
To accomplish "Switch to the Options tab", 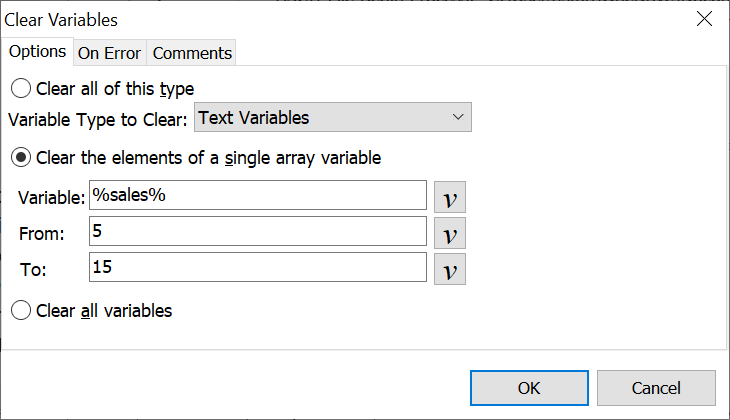I will point(37,52).
